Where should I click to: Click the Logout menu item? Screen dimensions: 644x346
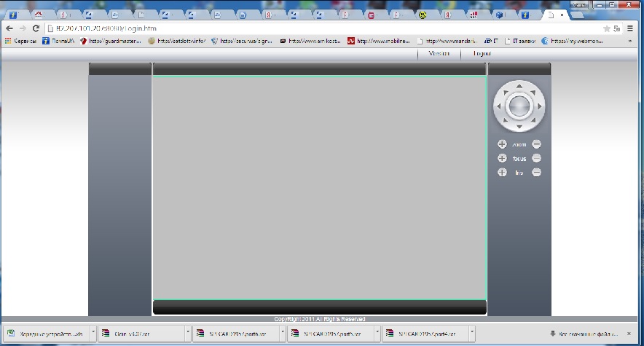click(x=482, y=54)
